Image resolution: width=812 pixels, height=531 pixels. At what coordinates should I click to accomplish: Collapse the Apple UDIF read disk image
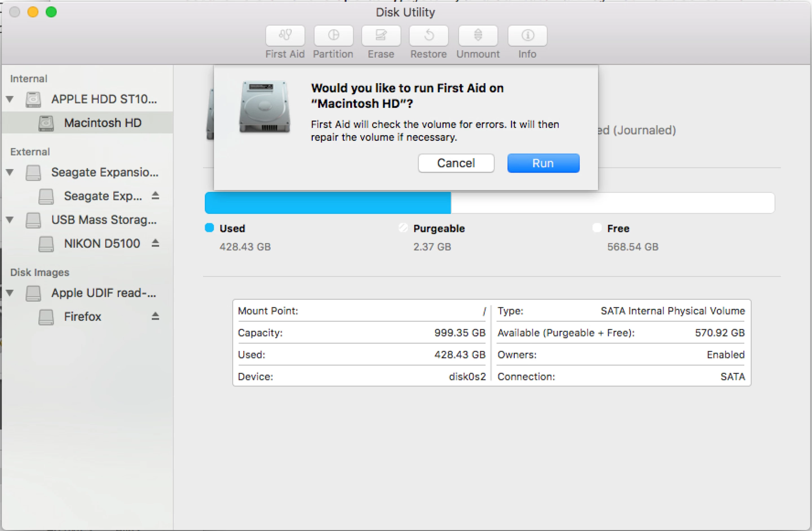coord(10,293)
